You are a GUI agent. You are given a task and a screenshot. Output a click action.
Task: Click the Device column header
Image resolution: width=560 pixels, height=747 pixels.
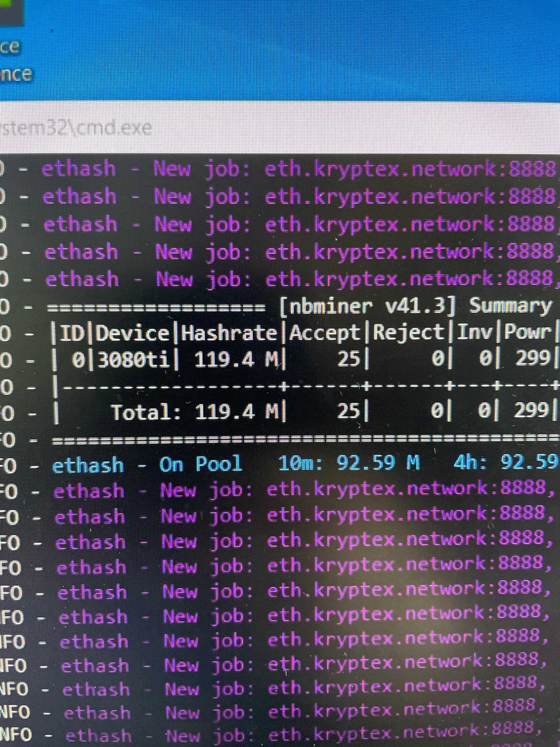click(132, 334)
